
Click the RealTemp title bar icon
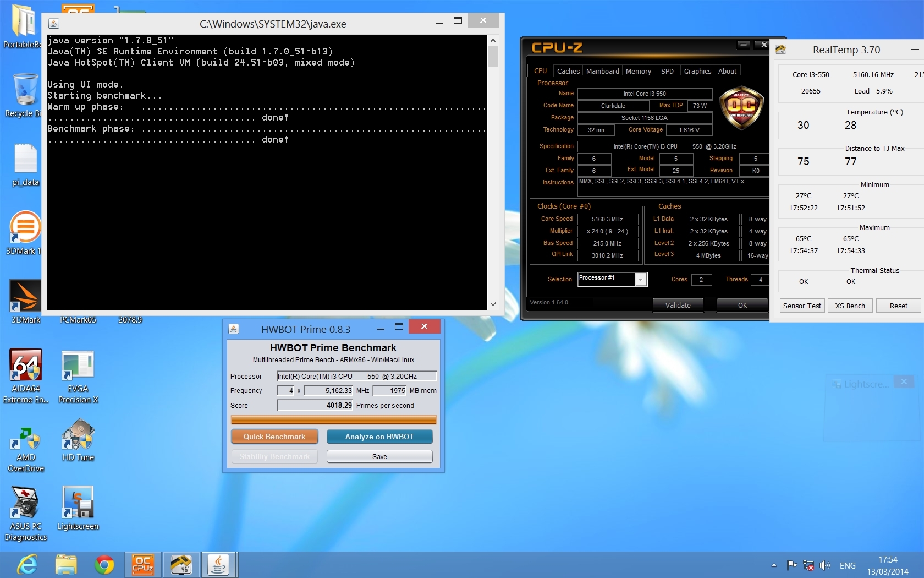tap(780, 50)
